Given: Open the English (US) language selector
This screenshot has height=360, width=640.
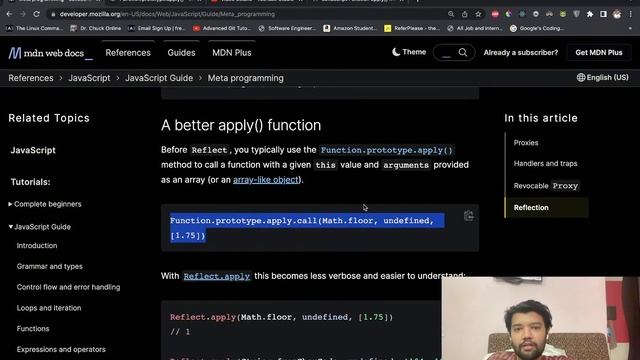Looking at the screenshot, I should click(602, 78).
